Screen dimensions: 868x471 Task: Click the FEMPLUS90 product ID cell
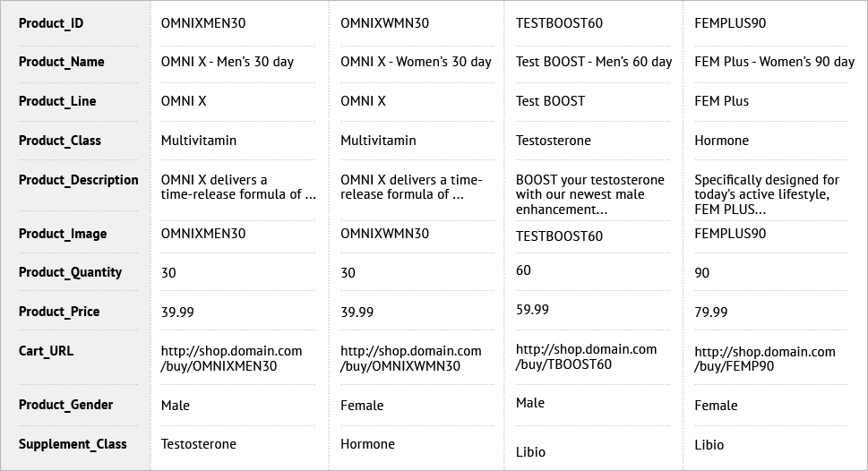pyautogui.click(x=730, y=23)
